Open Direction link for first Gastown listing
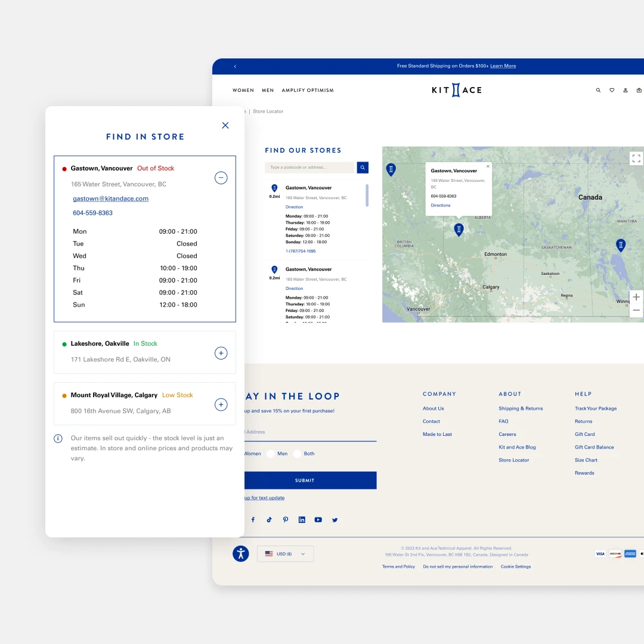The image size is (644, 644). click(x=294, y=207)
